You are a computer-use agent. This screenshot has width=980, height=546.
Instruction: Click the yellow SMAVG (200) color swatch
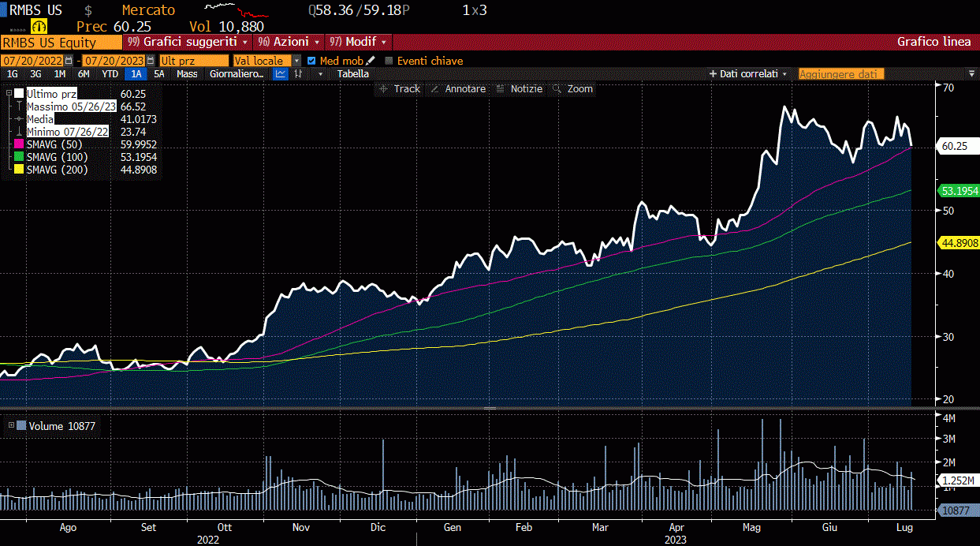click(x=18, y=170)
